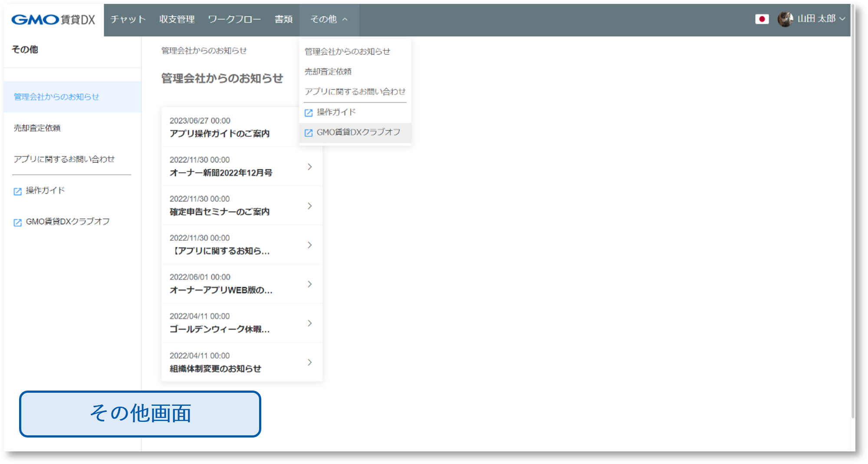The image size is (868, 464).
Task: Click the GMO賃貸DX logo
Action: (x=51, y=19)
